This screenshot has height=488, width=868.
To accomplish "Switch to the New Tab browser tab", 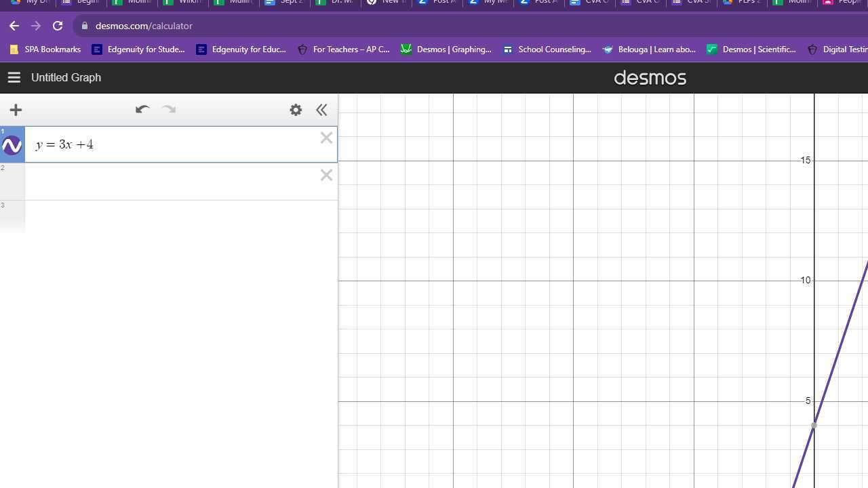I will pyautogui.click(x=385, y=3).
